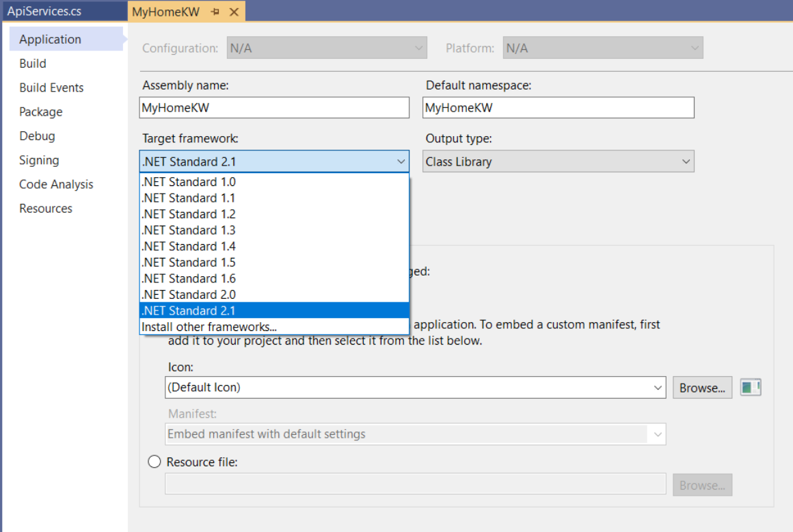
Task: Open the Resources section
Action: 46,209
